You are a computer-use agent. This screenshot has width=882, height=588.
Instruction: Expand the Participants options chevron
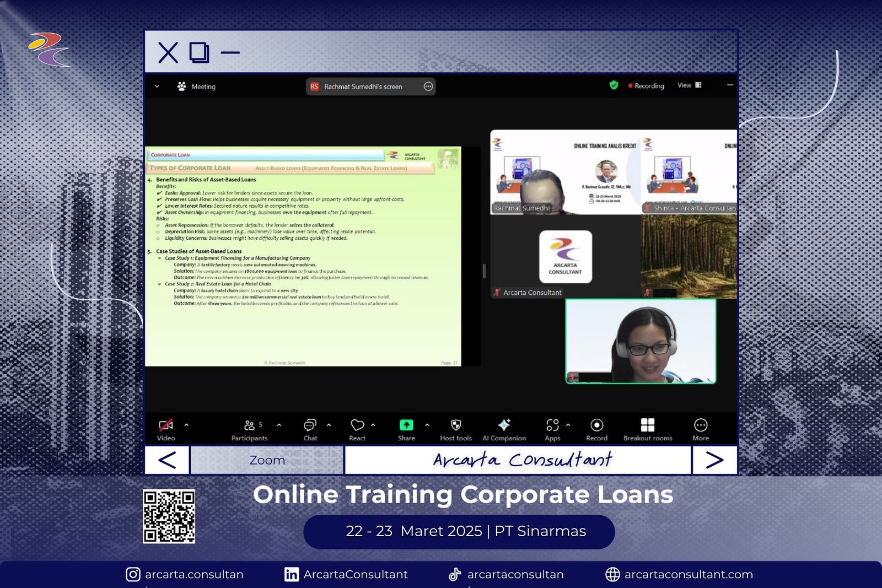click(x=279, y=425)
